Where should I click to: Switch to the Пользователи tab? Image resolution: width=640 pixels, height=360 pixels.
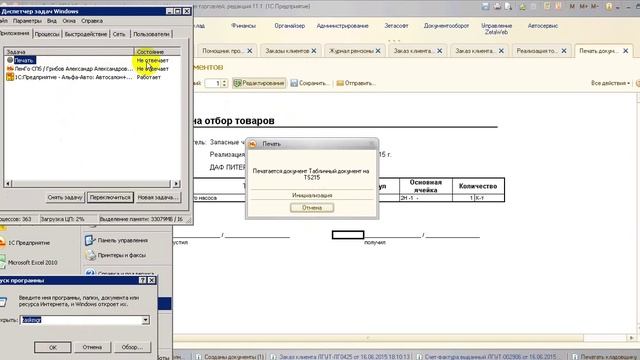[151, 34]
